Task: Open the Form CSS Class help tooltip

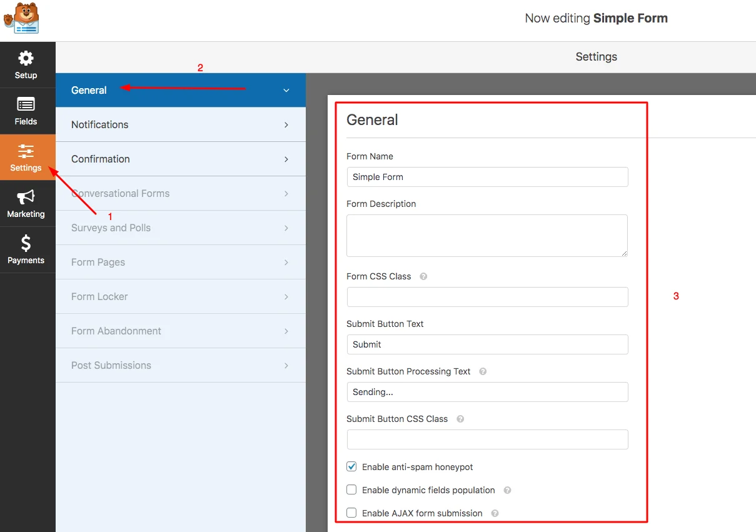Action: coord(423,276)
